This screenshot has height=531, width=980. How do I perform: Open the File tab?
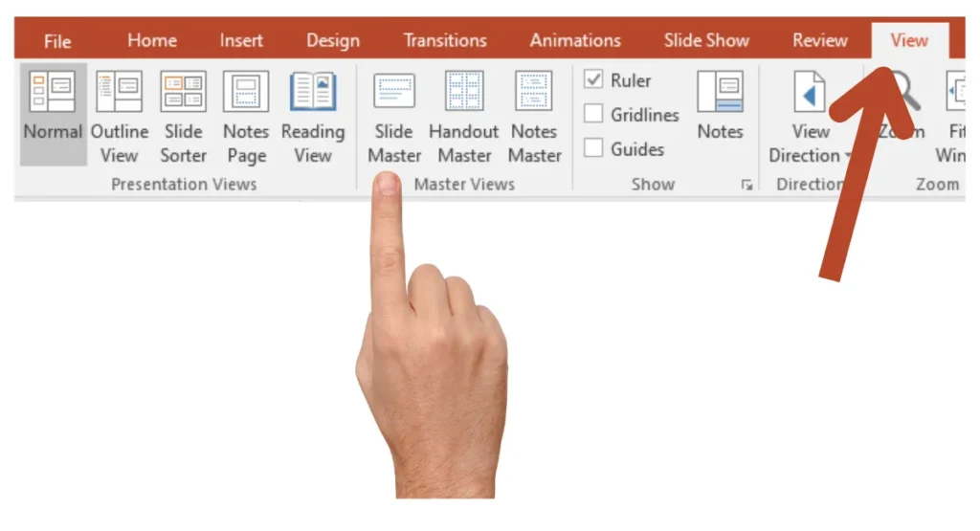click(57, 41)
